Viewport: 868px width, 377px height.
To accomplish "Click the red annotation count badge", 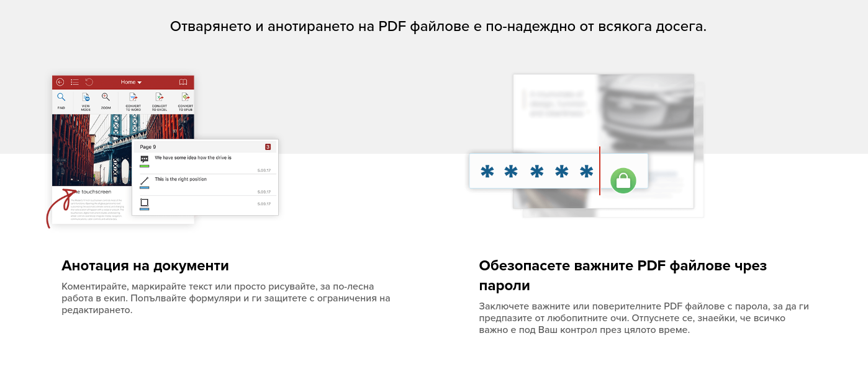I will pyautogui.click(x=268, y=147).
